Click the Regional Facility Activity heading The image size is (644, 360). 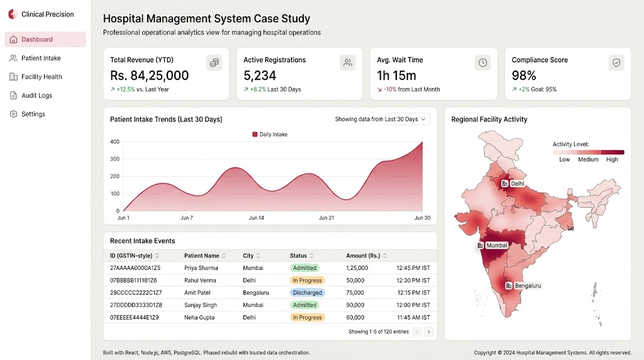489,120
